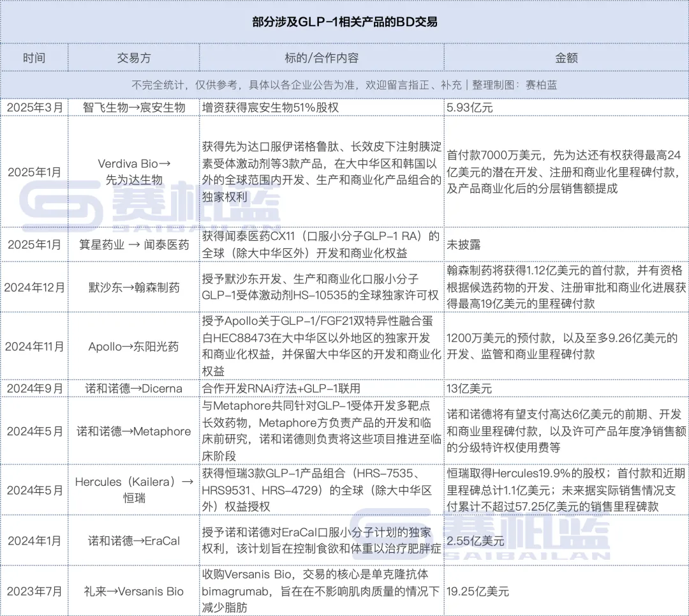This screenshot has width=689, height=616.
Task: Click the 诺和诺德→Dicerna cell
Action: [x=134, y=388]
